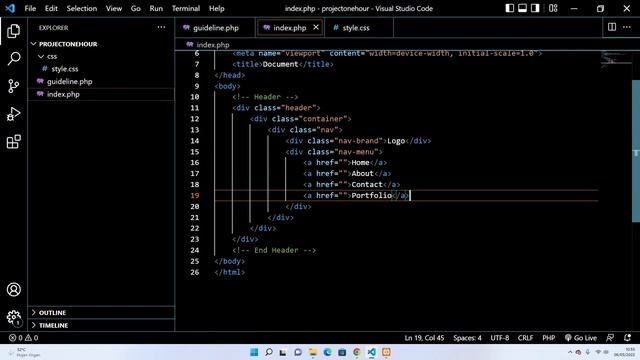
Task: Click the Ln 19, Col 45 status entry
Action: (424, 338)
